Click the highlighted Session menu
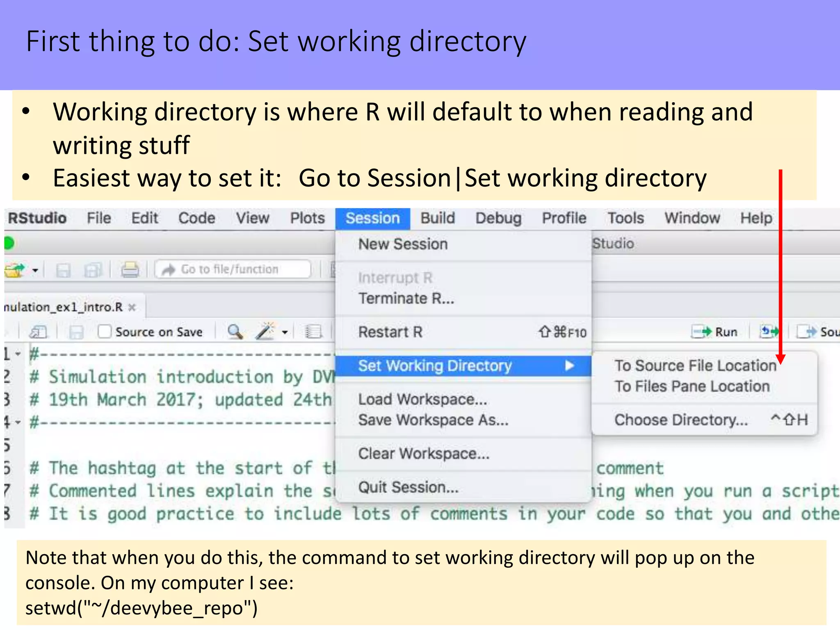This screenshot has height=630, width=840. [x=372, y=218]
